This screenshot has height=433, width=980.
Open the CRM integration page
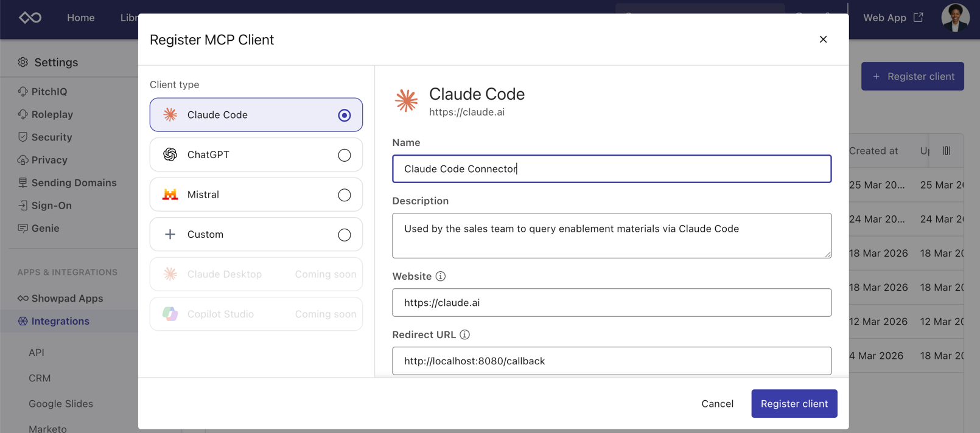(x=40, y=378)
